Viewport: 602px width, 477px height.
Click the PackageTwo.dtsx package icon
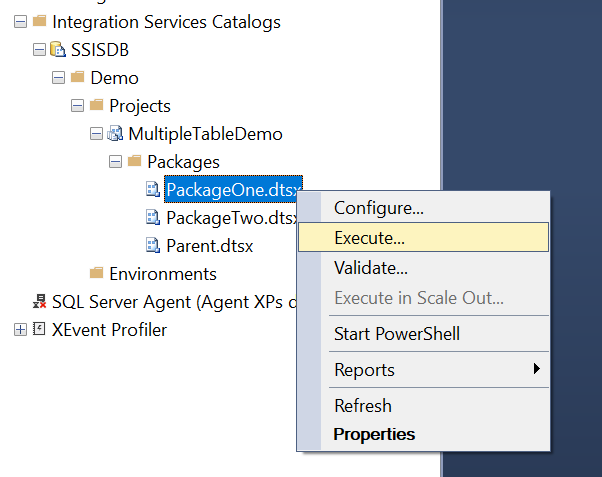(152, 217)
